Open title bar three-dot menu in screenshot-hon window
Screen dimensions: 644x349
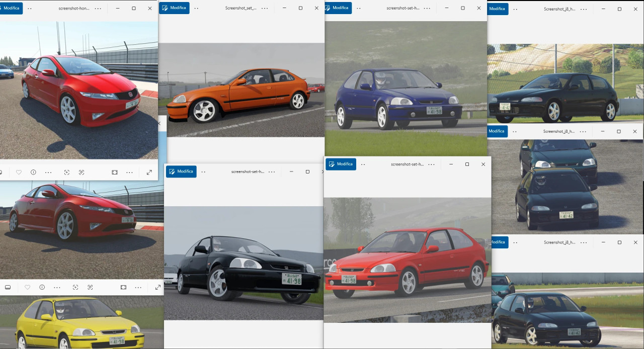pos(98,9)
